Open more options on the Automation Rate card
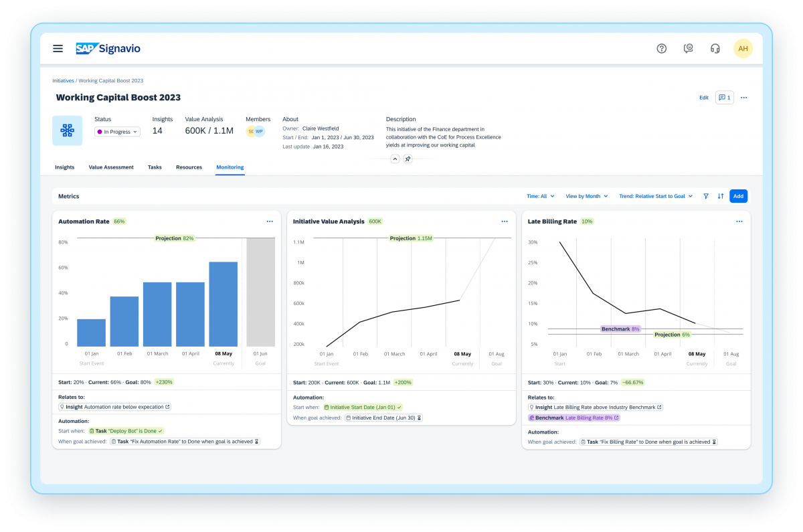The width and height of the screenshot is (803, 532). pos(270,221)
